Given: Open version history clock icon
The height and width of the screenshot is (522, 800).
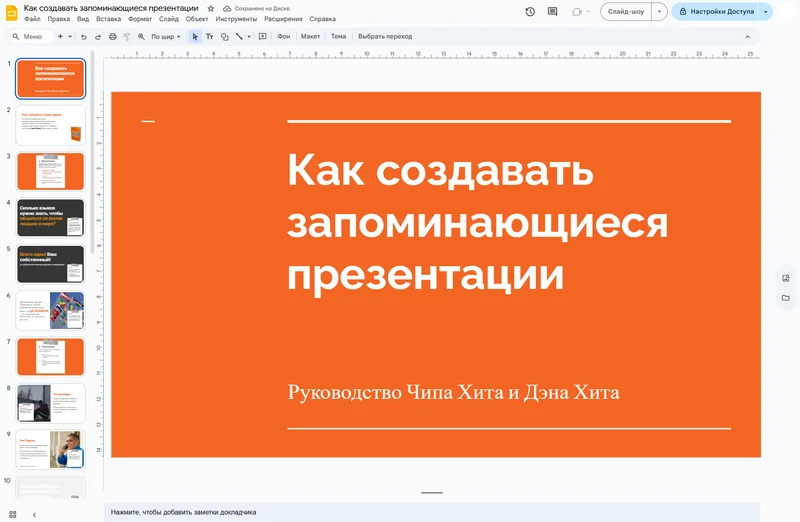Looking at the screenshot, I should (x=530, y=12).
